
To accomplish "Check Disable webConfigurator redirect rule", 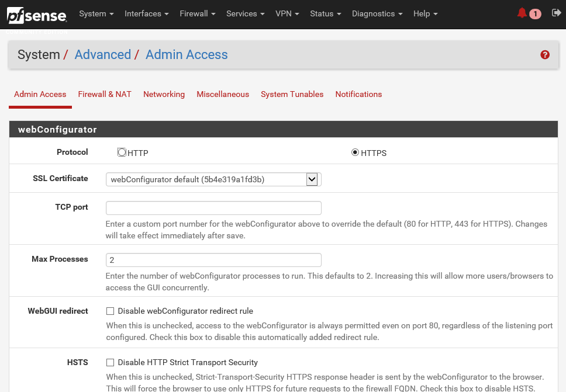I will pos(109,311).
